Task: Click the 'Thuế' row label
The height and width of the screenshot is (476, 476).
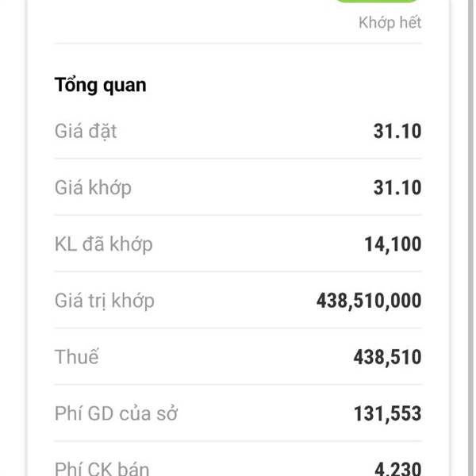Action: pos(76,357)
